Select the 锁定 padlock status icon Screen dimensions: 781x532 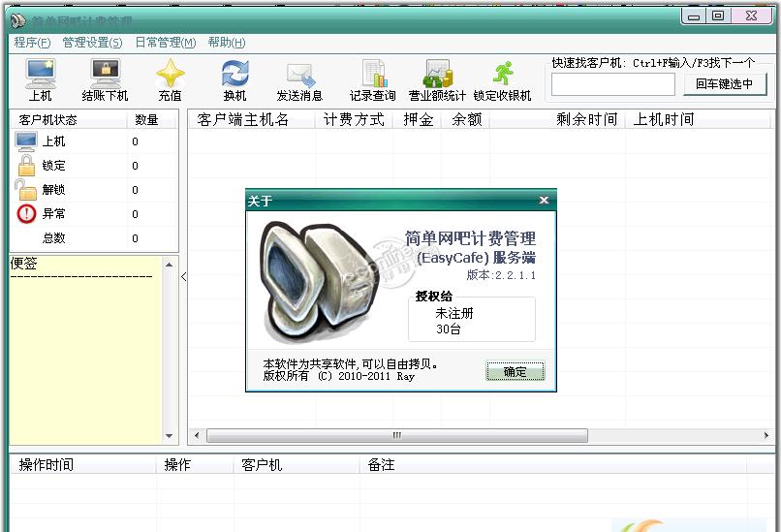(26, 166)
